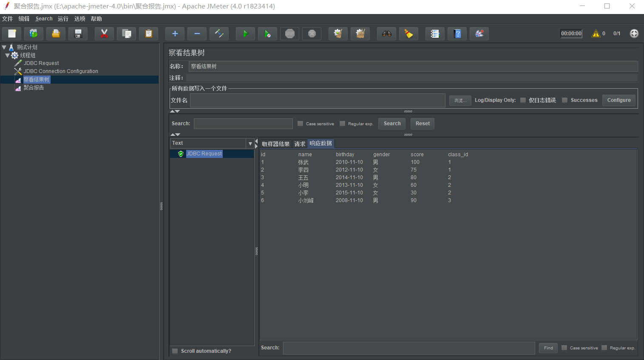The height and width of the screenshot is (360, 644).
Task: Click the Clear All double broom icon
Action: 360,34
